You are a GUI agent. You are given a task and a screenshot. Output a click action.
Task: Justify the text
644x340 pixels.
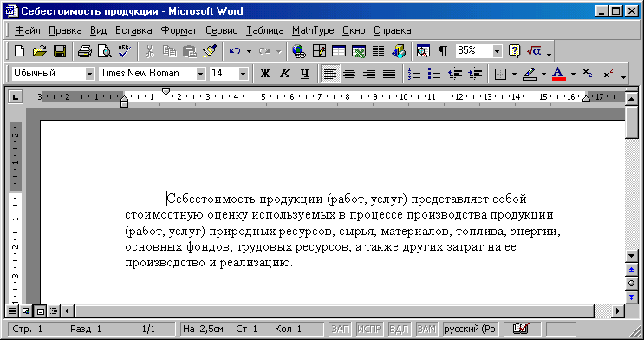(389, 74)
